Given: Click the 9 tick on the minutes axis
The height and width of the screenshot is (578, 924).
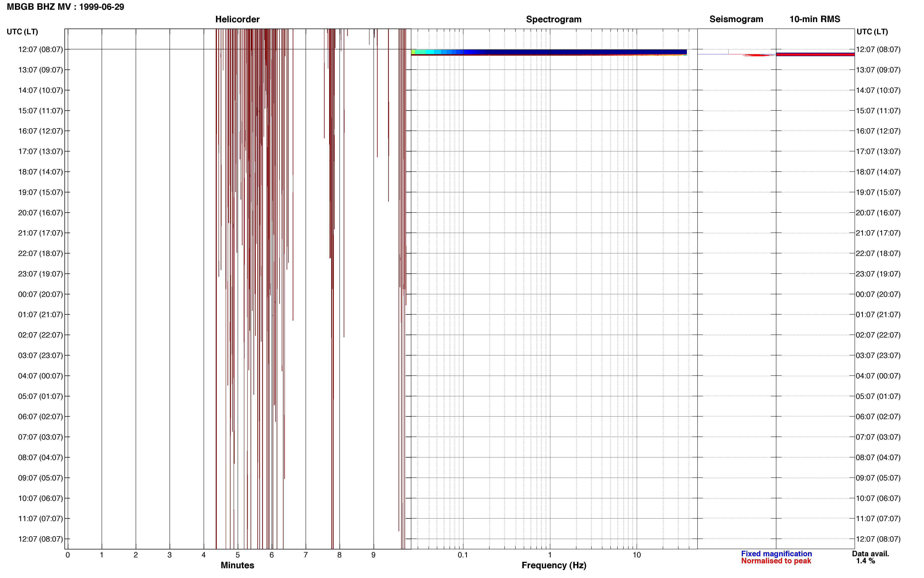Looking at the screenshot, I should coord(373,555).
